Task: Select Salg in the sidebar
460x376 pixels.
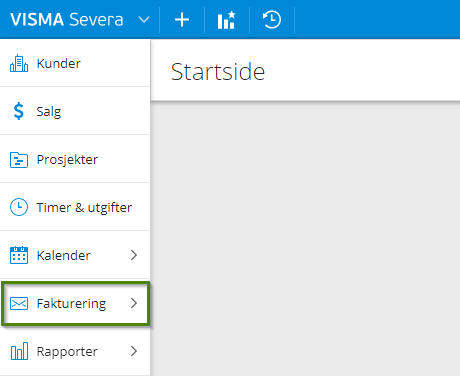Action: (x=75, y=111)
